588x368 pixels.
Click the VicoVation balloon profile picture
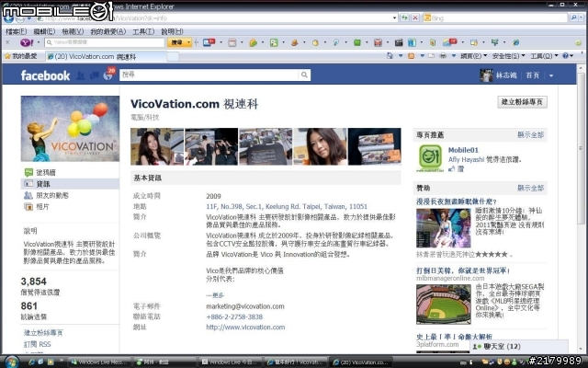70,129
